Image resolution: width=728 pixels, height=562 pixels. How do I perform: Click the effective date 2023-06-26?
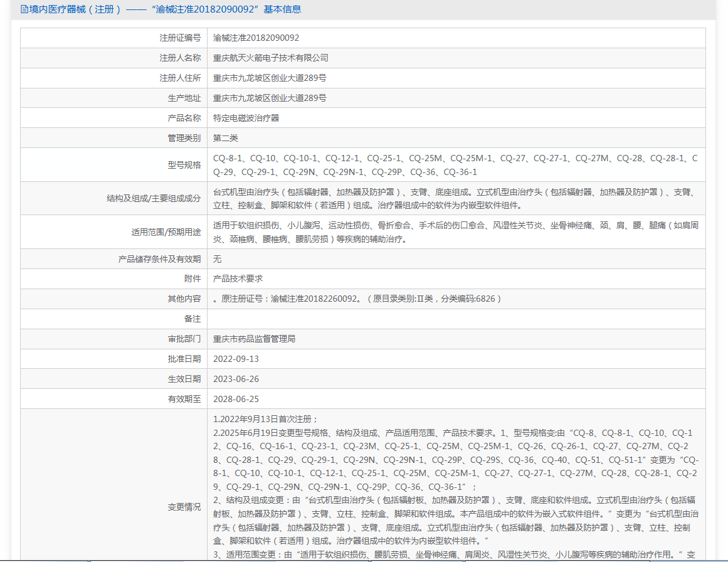[236, 379]
